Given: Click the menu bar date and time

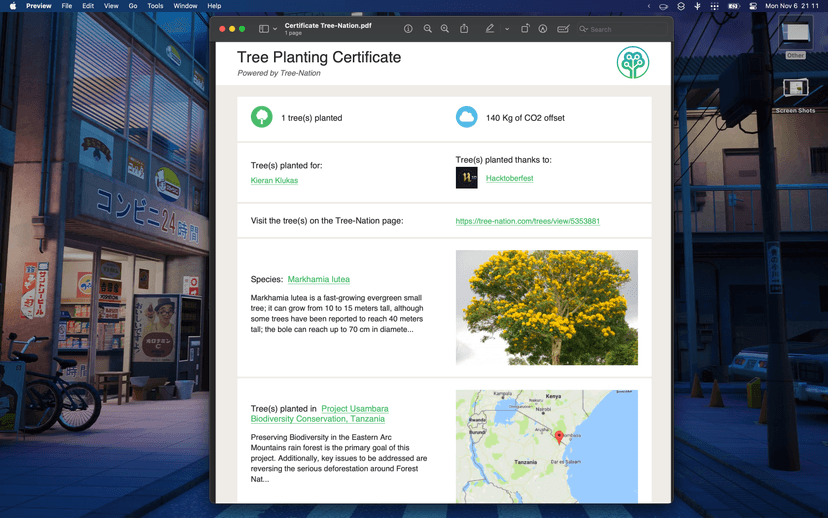Looking at the screenshot, I should [x=792, y=6].
